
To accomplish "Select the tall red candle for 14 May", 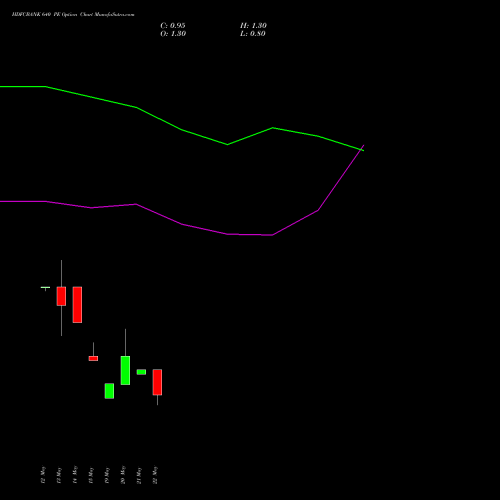I will [77, 305].
